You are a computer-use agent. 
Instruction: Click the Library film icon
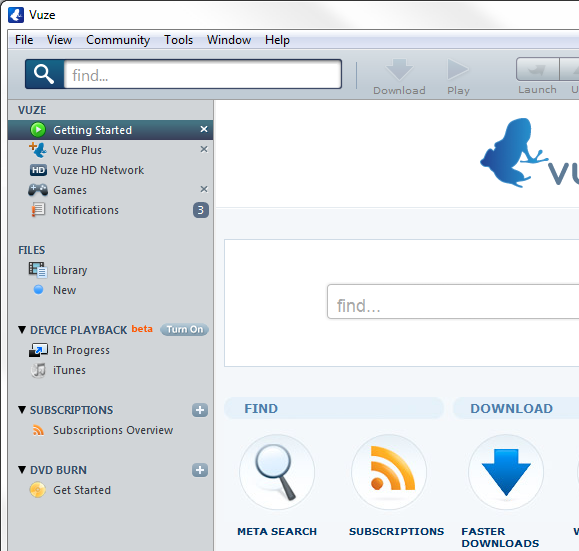pyautogui.click(x=38, y=270)
